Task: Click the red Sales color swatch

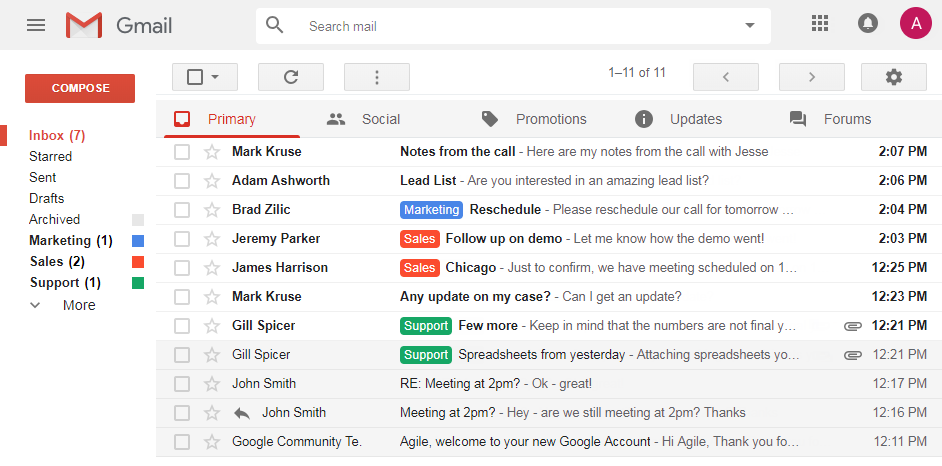Action: point(138,262)
